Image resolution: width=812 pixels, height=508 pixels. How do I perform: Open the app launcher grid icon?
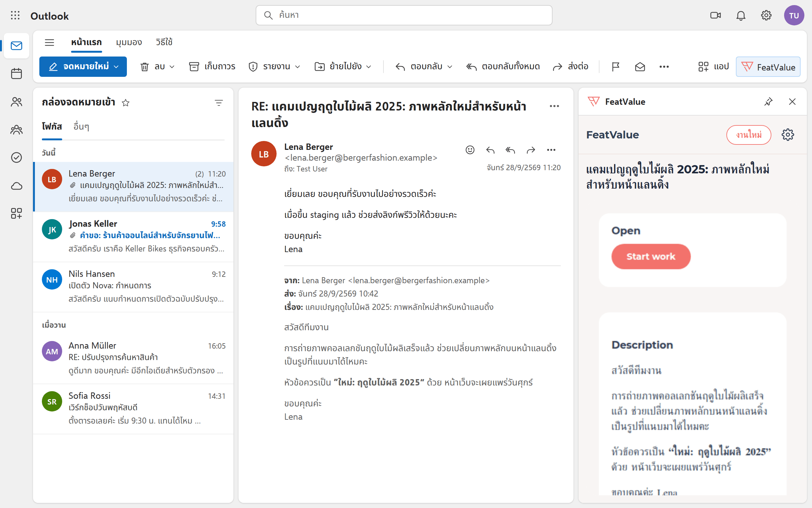click(15, 16)
